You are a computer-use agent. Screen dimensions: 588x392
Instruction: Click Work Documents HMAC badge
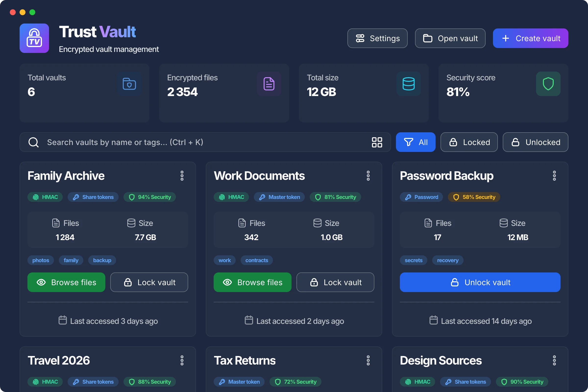click(x=231, y=197)
